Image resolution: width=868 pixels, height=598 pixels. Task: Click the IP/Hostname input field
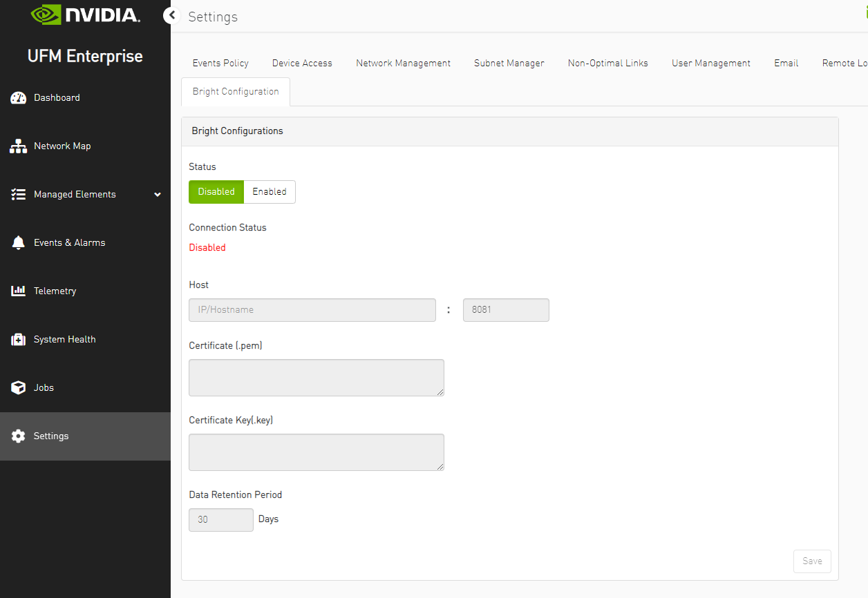pos(312,309)
